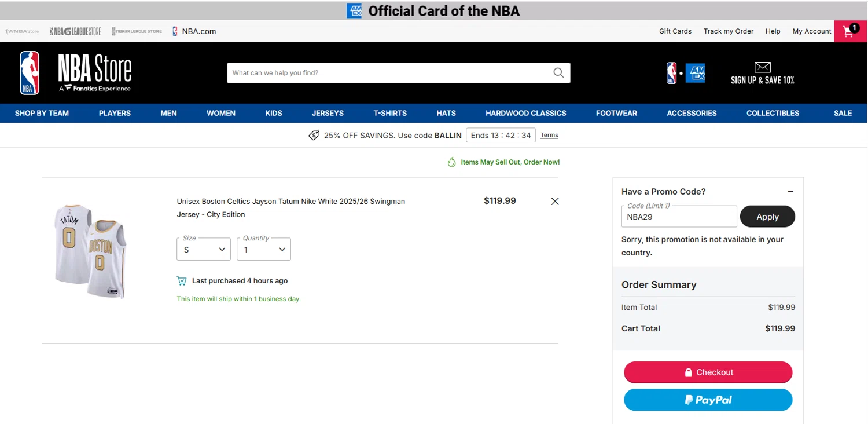
Task: Open the Footwear menu
Action: click(x=616, y=113)
